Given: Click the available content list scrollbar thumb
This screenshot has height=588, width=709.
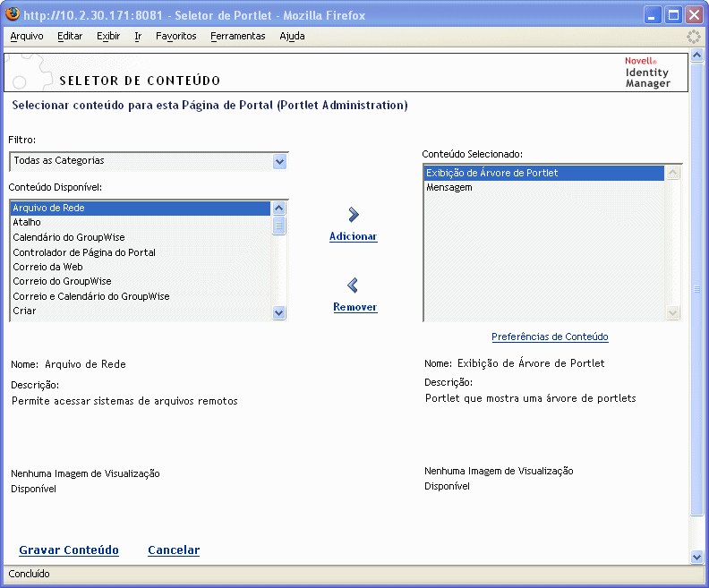Looking at the screenshot, I should pyautogui.click(x=279, y=225).
